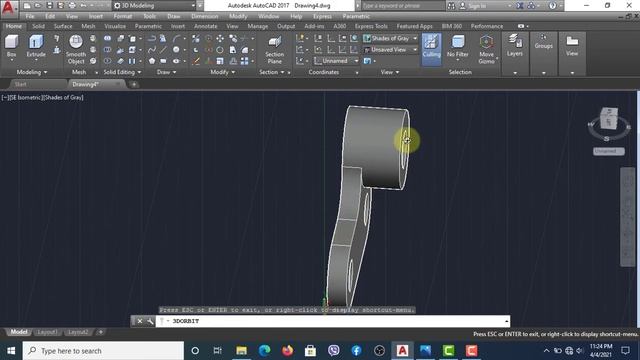Click the Smooth Object mesh tool

point(76,49)
